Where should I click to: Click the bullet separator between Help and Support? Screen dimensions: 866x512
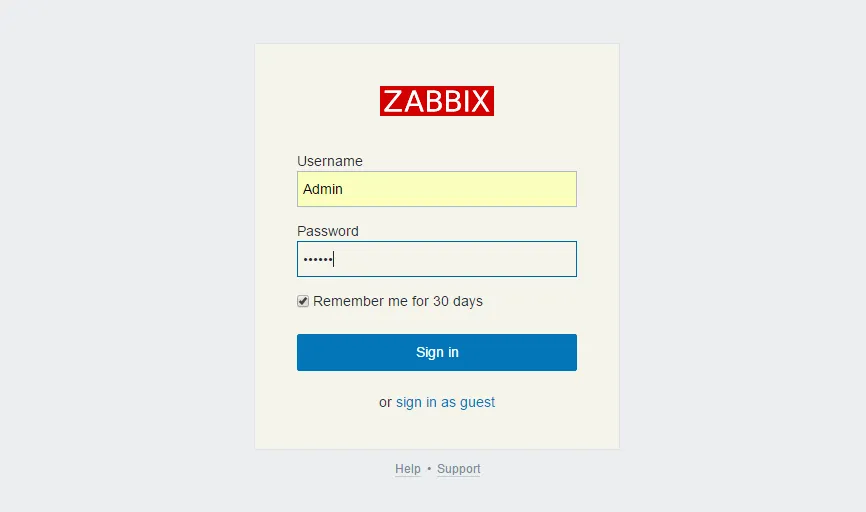429,469
